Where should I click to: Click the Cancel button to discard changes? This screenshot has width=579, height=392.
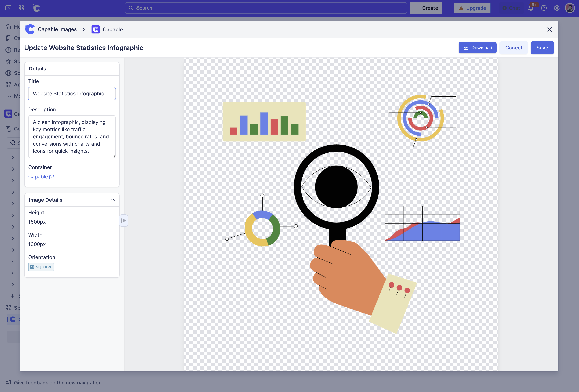pos(513,47)
